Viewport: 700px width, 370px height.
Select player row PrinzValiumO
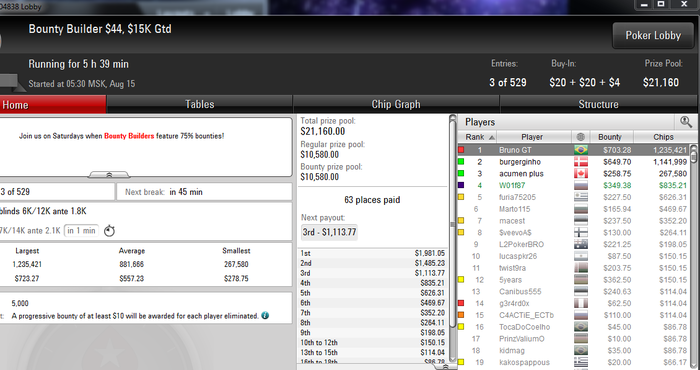click(x=573, y=339)
